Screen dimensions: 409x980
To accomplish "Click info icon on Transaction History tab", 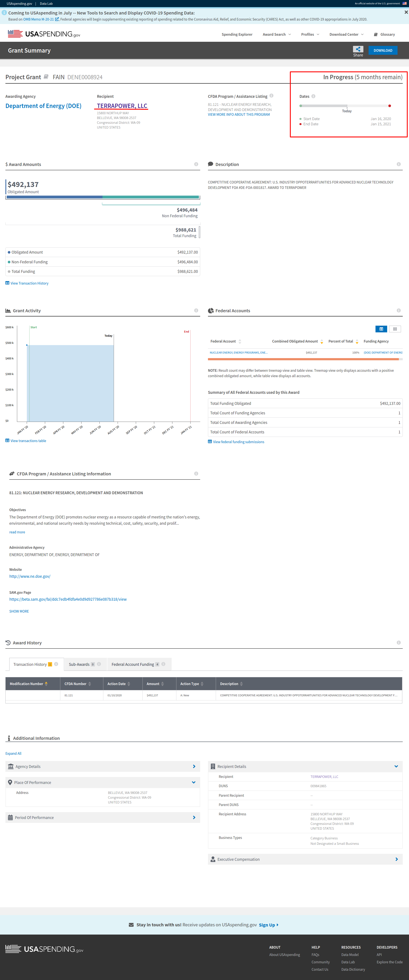I will point(56,664).
